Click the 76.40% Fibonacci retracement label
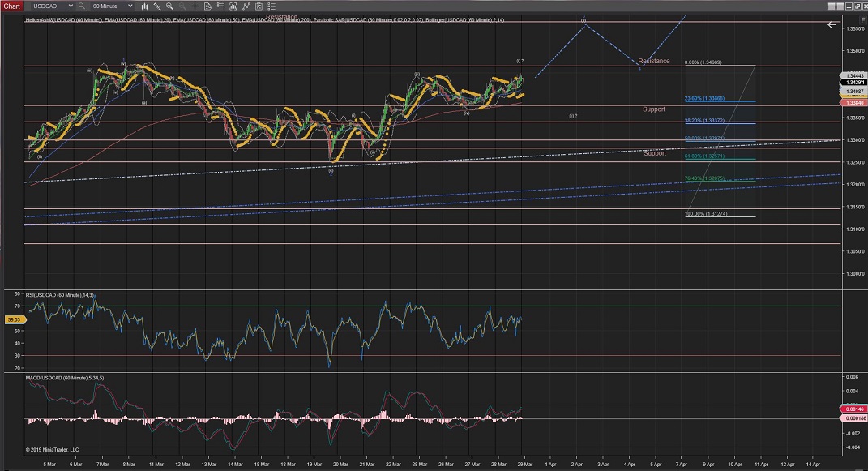The width and height of the screenshot is (868, 471). click(705, 179)
